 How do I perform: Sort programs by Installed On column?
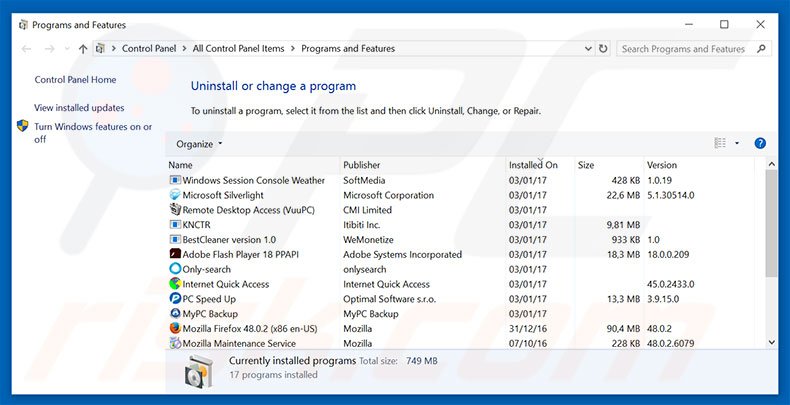(x=533, y=165)
